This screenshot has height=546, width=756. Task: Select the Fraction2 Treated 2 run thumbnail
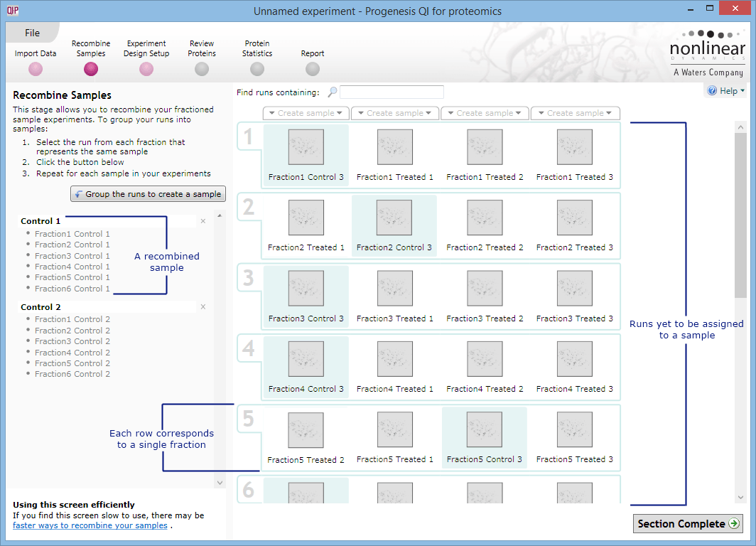485,218
